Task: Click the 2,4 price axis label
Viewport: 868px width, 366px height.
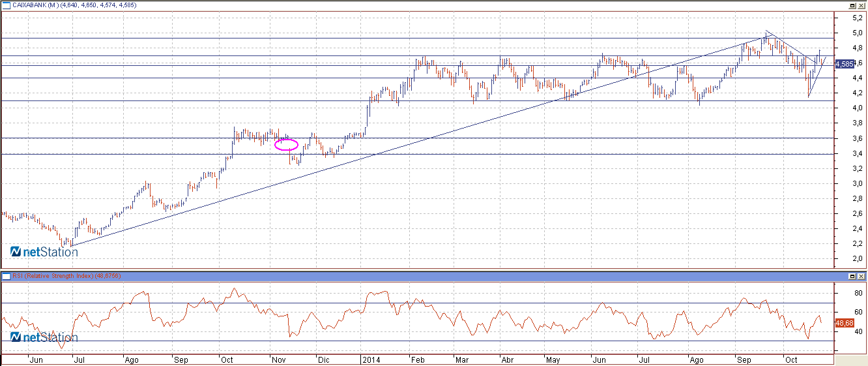Action: tap(858, 228)
